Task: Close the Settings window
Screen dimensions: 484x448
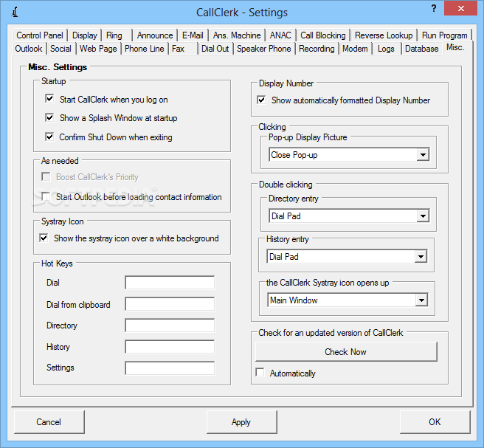Action: click(x=460, y=8)
